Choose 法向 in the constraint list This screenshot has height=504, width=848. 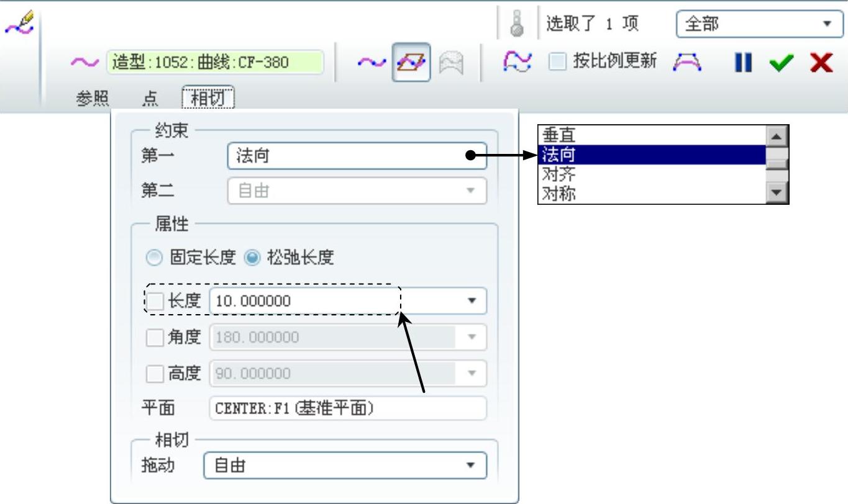[x=652, y=154]
